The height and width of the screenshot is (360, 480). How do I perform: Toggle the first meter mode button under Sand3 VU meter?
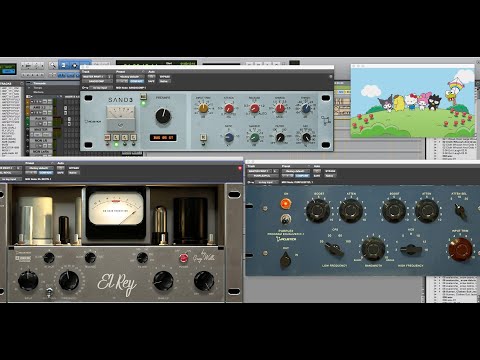tap(107, 137)
